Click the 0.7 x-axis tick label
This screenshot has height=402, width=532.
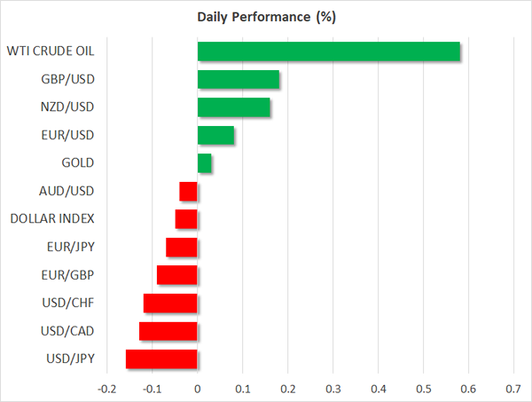513,388
